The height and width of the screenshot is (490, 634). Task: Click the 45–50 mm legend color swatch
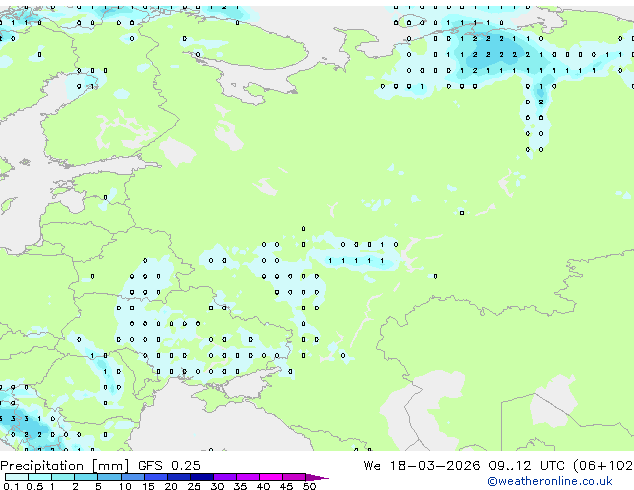(x=294, y=477)
